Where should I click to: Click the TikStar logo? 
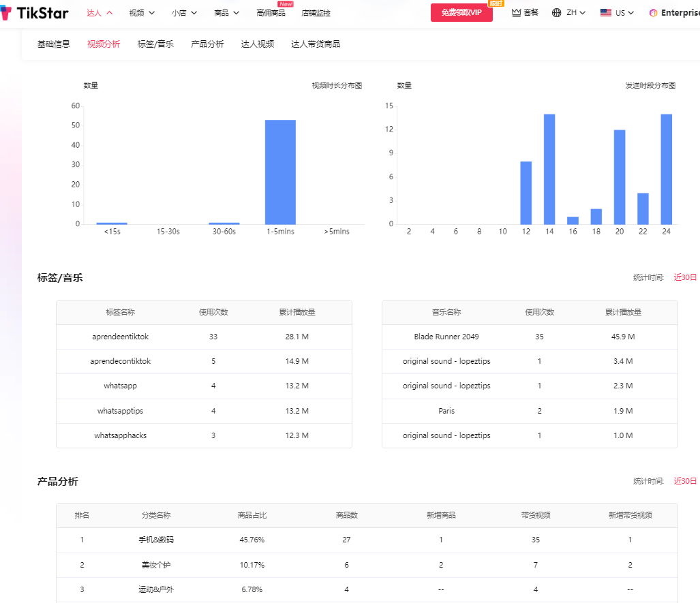tap(34, 12)
